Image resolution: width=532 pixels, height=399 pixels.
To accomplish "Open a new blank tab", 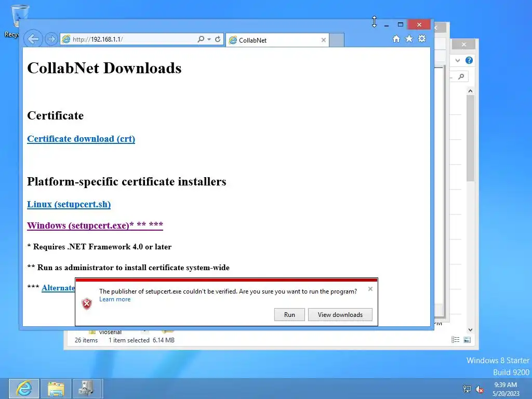I will pyautogui.click(x=337, y=40).
